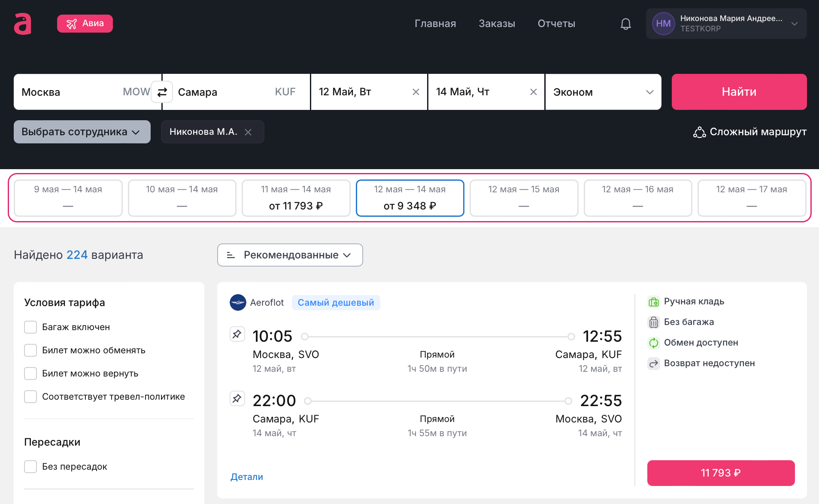The height and width of the screenshot is (504, 819).
Task: Click the red company logo icon
Action: click(23, 24)
